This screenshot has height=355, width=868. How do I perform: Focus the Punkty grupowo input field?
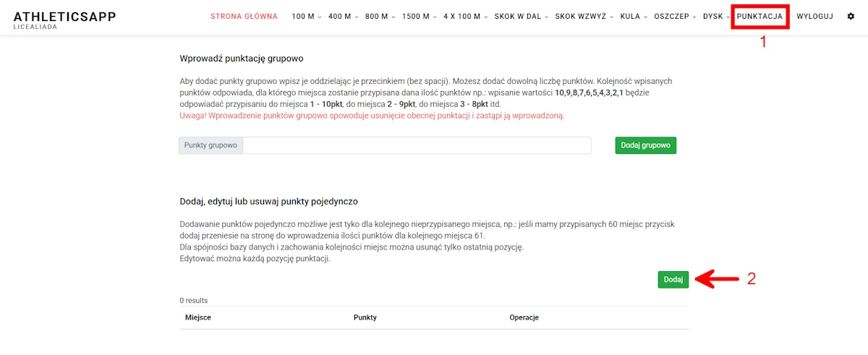417,145
